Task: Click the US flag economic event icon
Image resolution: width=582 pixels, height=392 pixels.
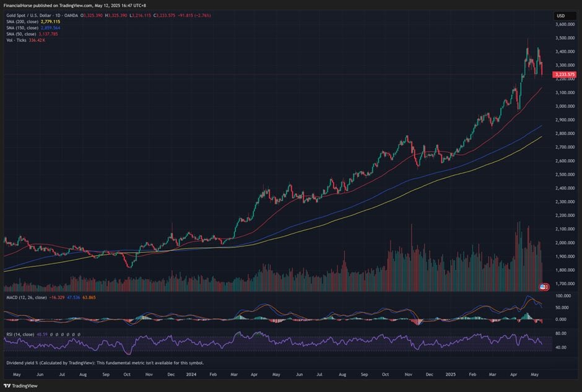Action: point(544,287)
